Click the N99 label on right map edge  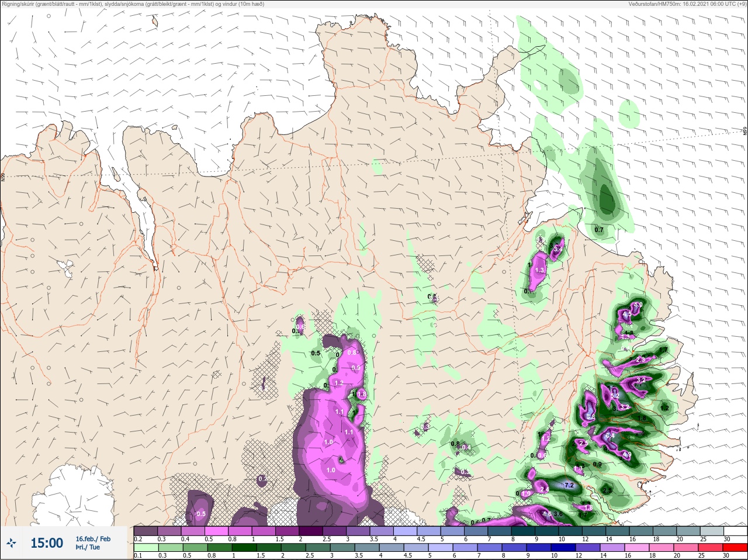click(x=745, y=132)
